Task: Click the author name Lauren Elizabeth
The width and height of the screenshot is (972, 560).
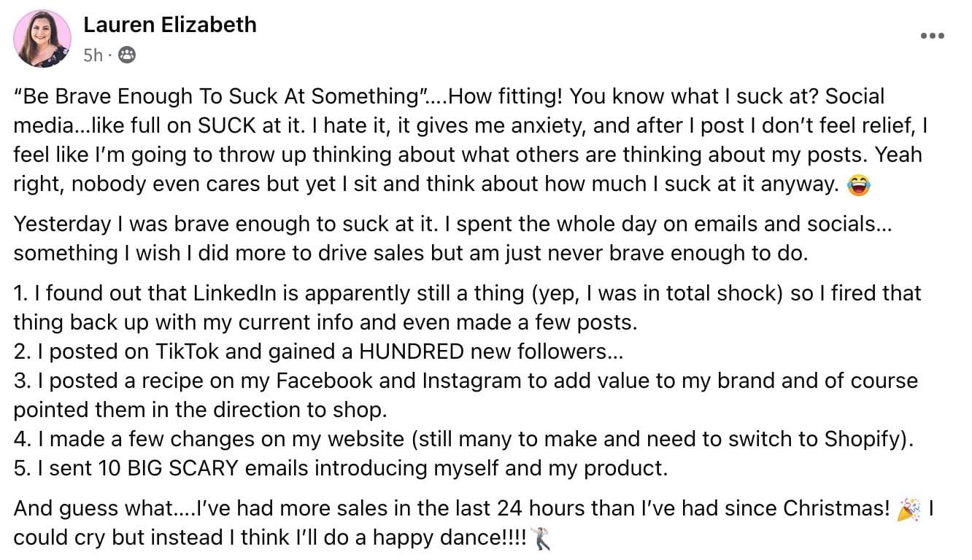Action: click(170, 25)
